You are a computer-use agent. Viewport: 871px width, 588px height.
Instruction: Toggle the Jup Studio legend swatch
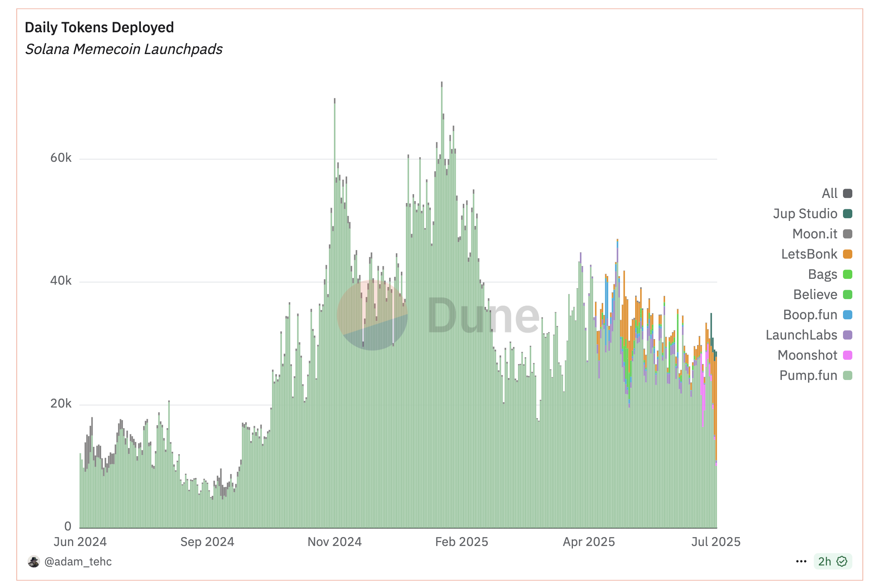pos(847,213)
